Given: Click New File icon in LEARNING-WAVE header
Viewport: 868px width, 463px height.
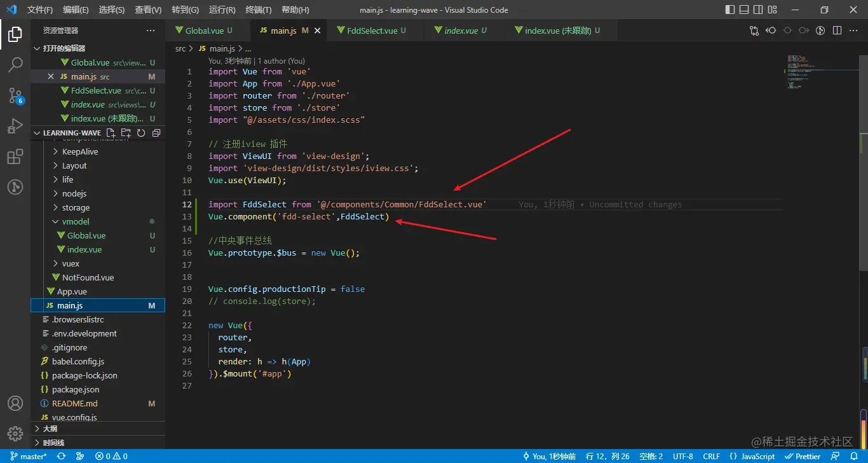Looking at the screenshot, I should tap(111, 133).
